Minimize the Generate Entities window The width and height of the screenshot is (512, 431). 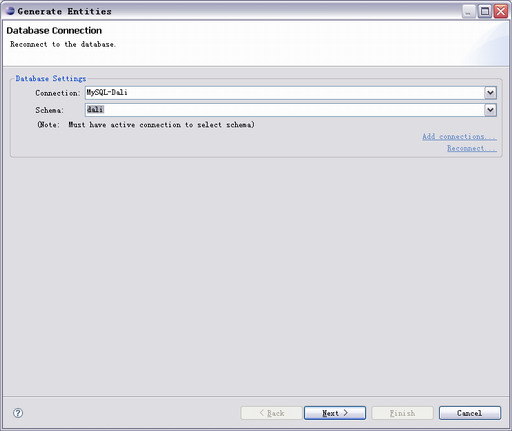pyautogui.click(x=469, y=12)
